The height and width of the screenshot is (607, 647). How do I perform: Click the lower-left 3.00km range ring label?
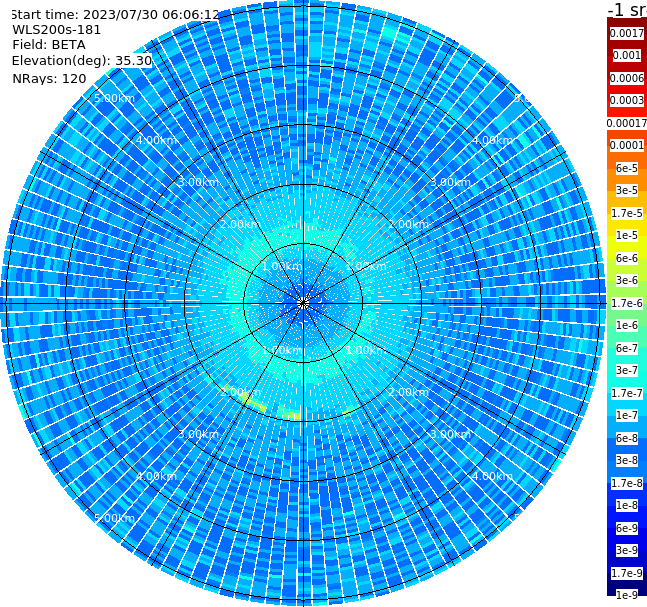[x=198, y=434]
